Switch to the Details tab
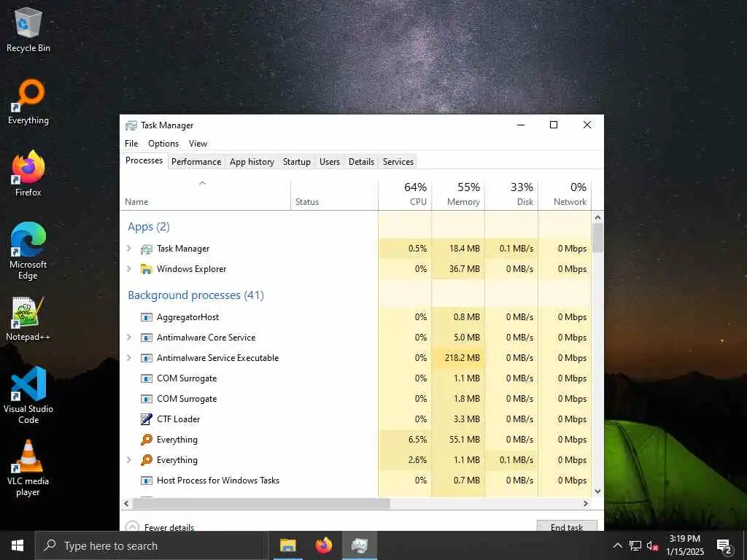The width and height of the screenshot is (747, 560). tap(362, 162)
